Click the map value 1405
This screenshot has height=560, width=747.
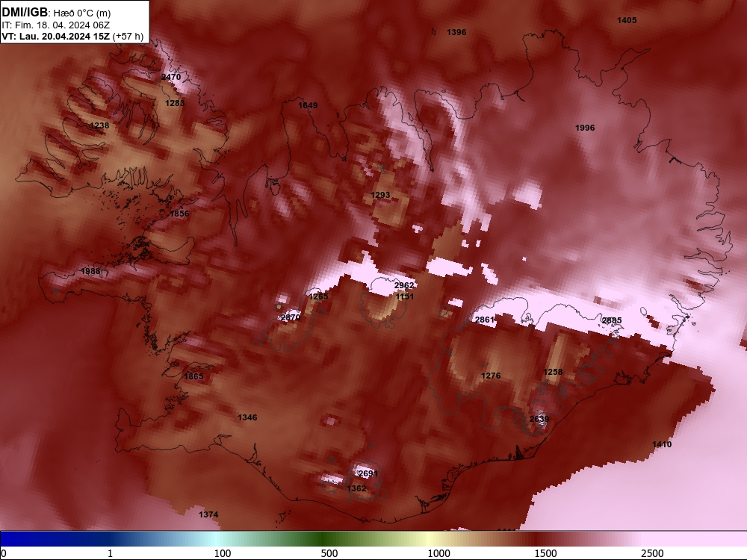[627, 20]
